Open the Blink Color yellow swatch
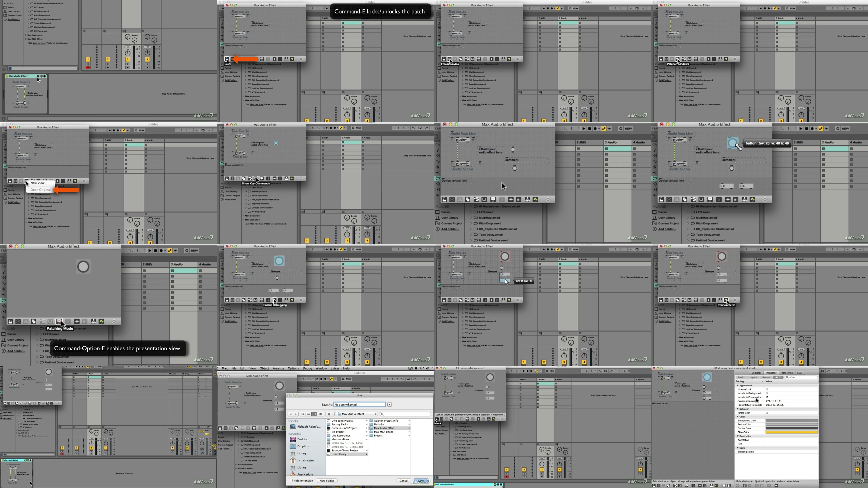The width and height of the screenshot is (868, 488). click(791, 432)
